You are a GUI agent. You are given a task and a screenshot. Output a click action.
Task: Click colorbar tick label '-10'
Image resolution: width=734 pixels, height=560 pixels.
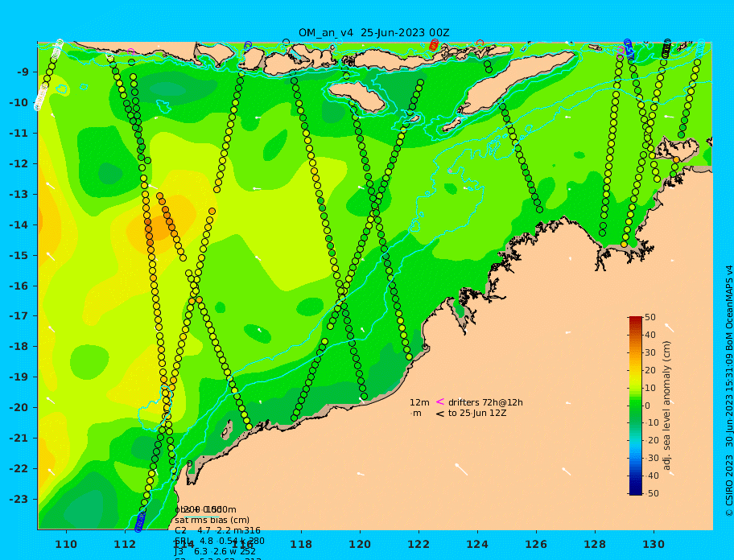point(652,422)
